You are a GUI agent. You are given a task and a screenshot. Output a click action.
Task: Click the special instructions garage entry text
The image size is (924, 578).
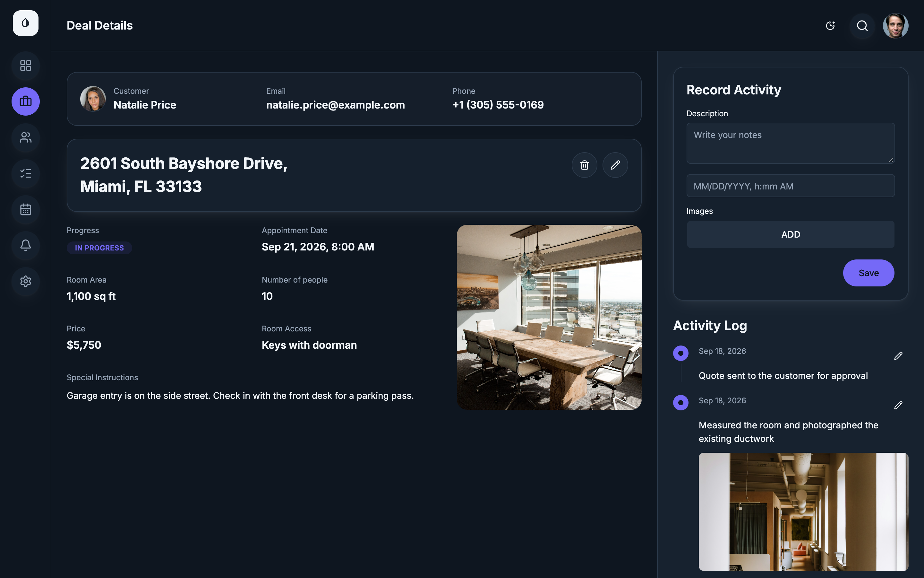240,396
